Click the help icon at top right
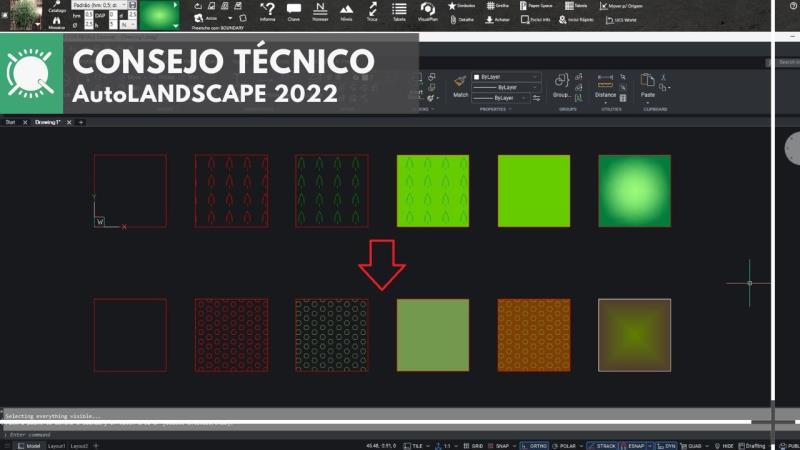 click(793, 6)
